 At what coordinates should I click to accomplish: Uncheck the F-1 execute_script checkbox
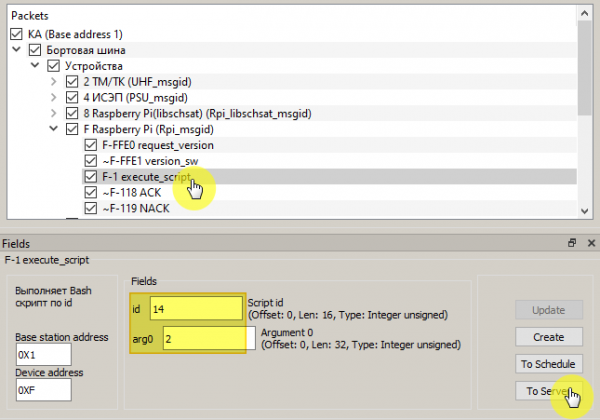(91, 177)
